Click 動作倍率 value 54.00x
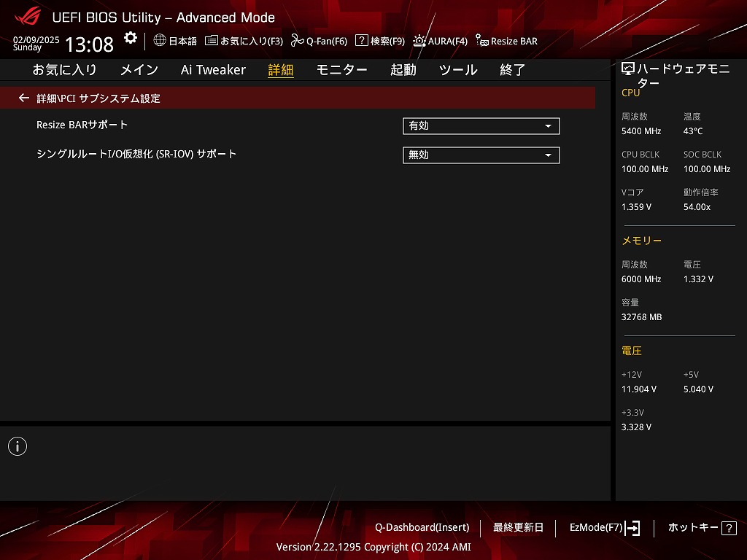Viewport: 747px width, 560px height. (x=697, y=207)
